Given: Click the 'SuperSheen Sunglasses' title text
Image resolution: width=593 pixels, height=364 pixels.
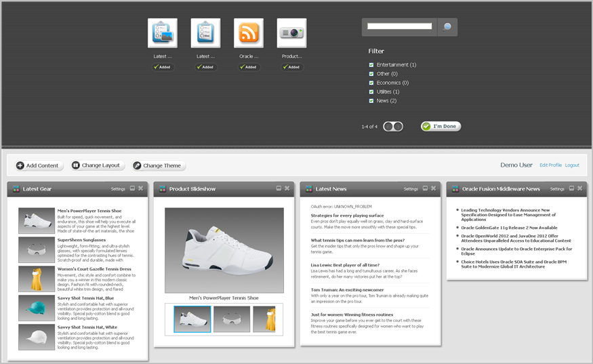Looking at the screenshot, I should 81,240.
